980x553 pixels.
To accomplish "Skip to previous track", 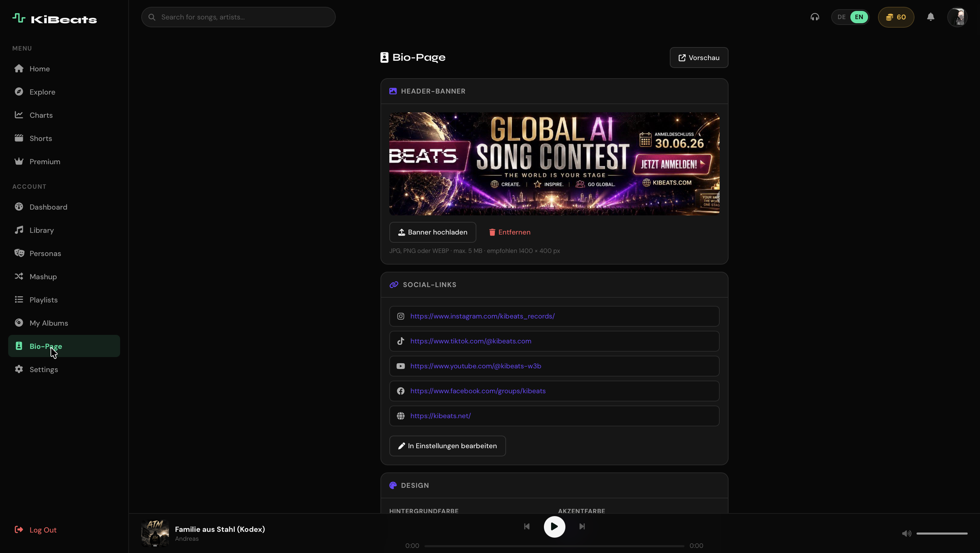I will pos(527,526).
